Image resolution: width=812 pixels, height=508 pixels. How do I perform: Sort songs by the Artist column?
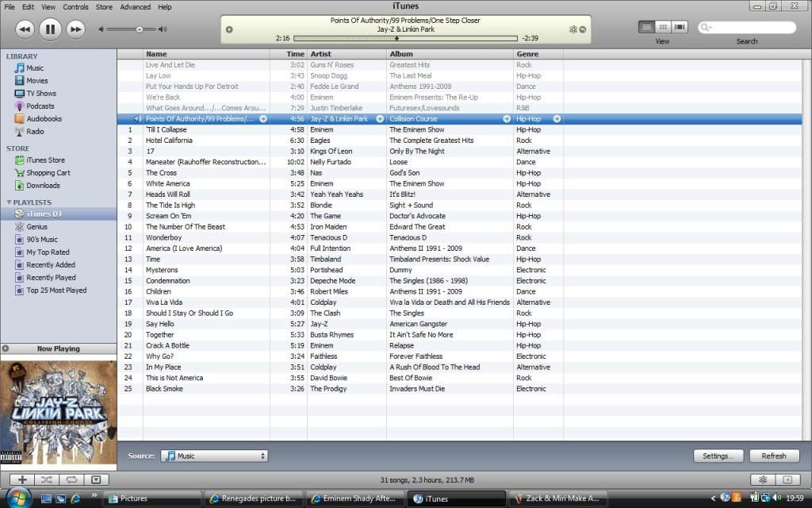coord(347,54)
